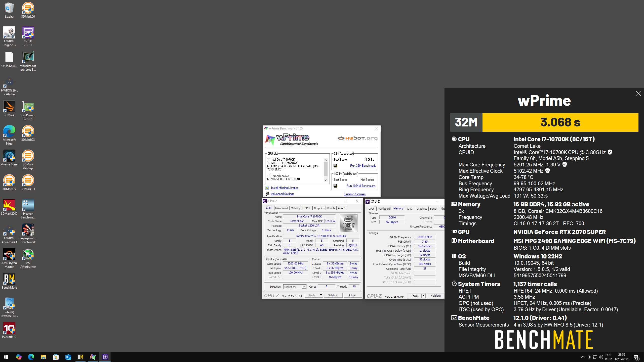Open Copilot from the taskbar
Screen dimensions: 644x362
point(19,357)
